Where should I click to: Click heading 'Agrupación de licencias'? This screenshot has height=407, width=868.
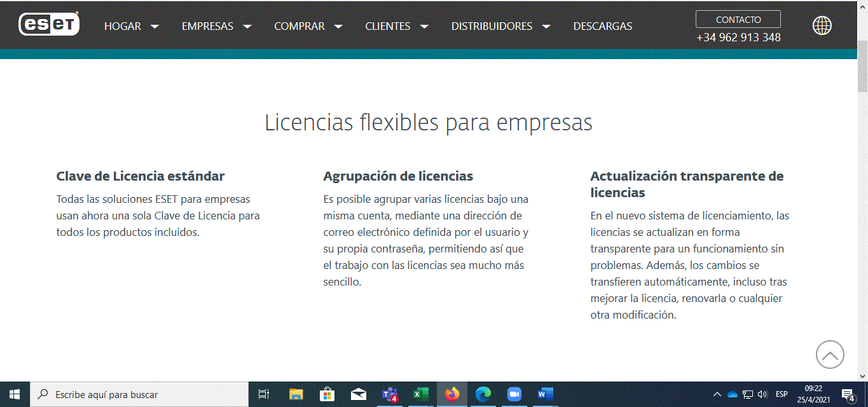[x=398, y=176]
